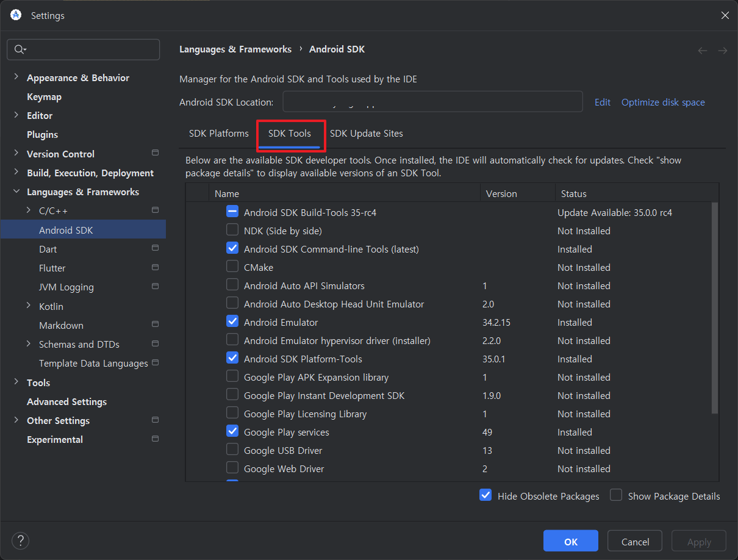
Task: Click the Android SDK Location field
Action: (432, 102)
